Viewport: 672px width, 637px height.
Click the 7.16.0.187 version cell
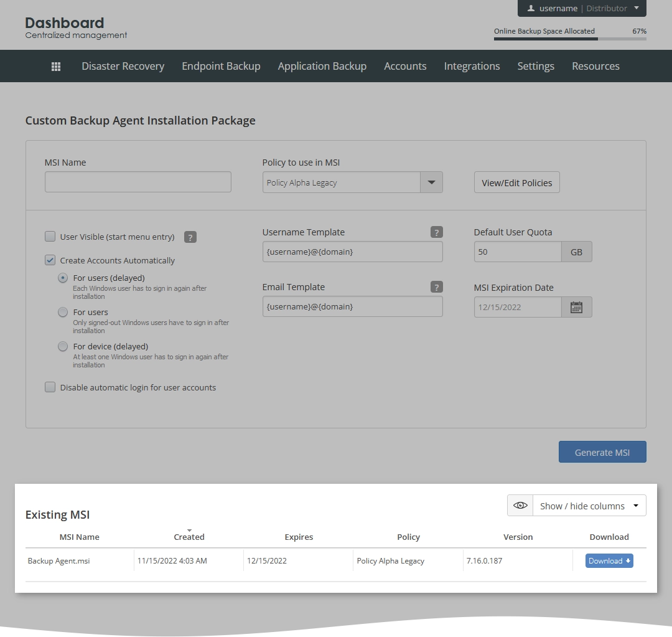tap(518, 560)
